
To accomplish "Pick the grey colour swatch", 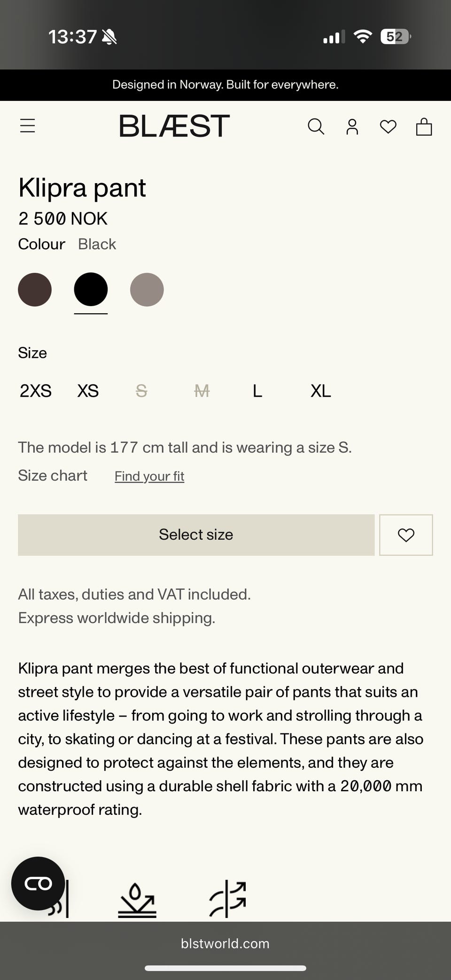I will tap(147, 290).
